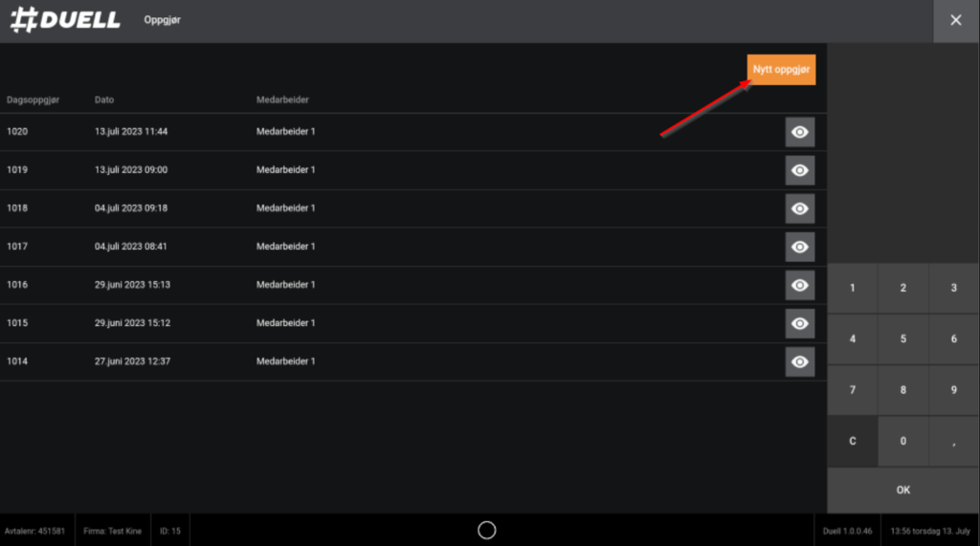
Task: Select the Dato column header
Action: click(104, 100)
